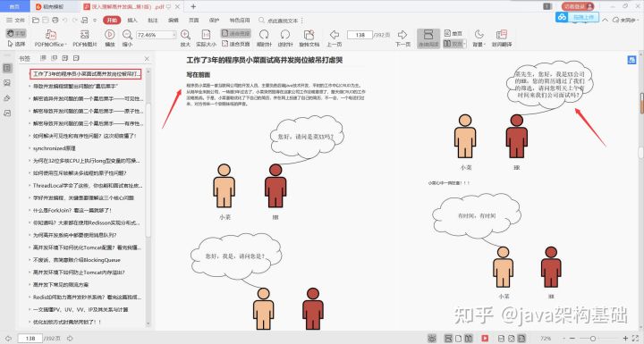Collapse the ribbon with the up chevron

point(606,20)
